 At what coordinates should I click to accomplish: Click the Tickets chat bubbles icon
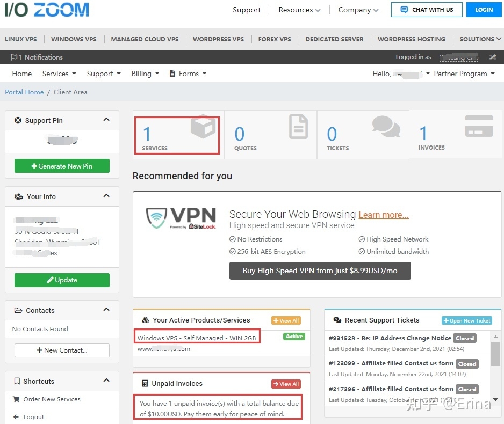click(386, 127)
